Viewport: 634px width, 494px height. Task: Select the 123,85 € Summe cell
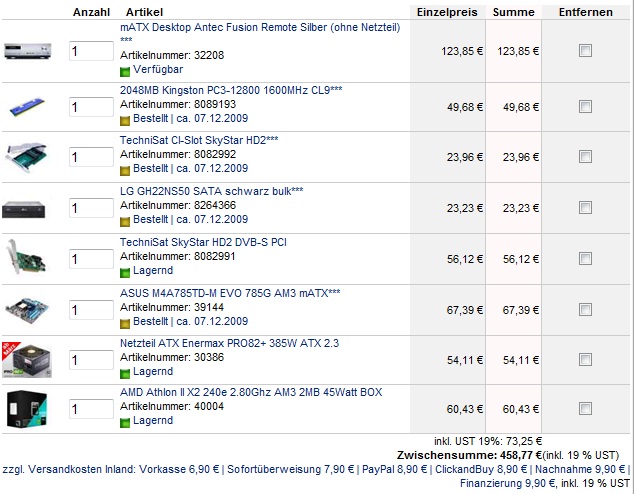(x=518, y=51)
